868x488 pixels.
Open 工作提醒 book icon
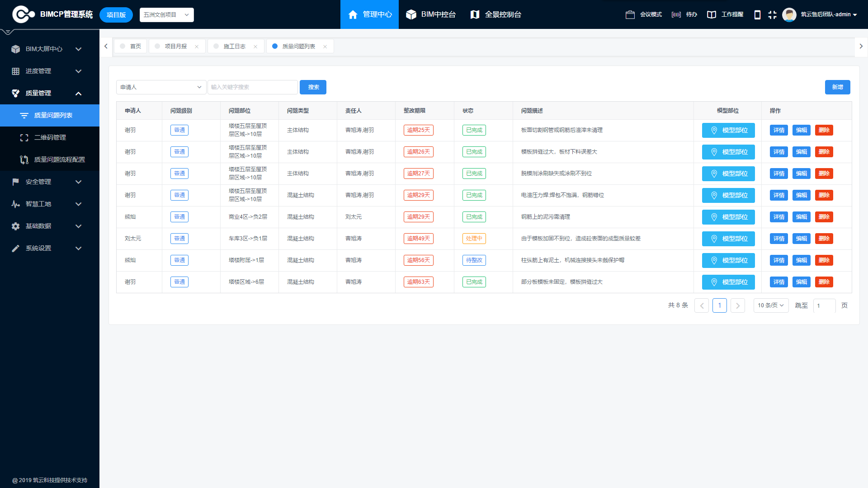pos(712,14)
